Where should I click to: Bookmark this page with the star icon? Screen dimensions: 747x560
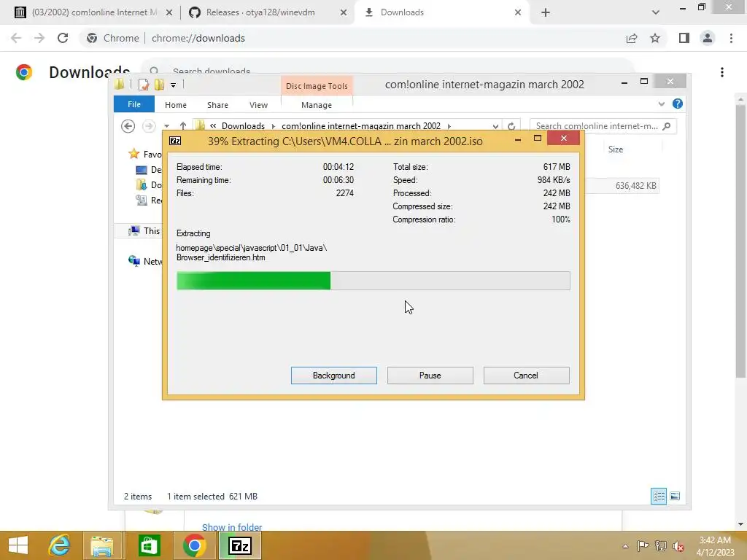coord(655,38)
